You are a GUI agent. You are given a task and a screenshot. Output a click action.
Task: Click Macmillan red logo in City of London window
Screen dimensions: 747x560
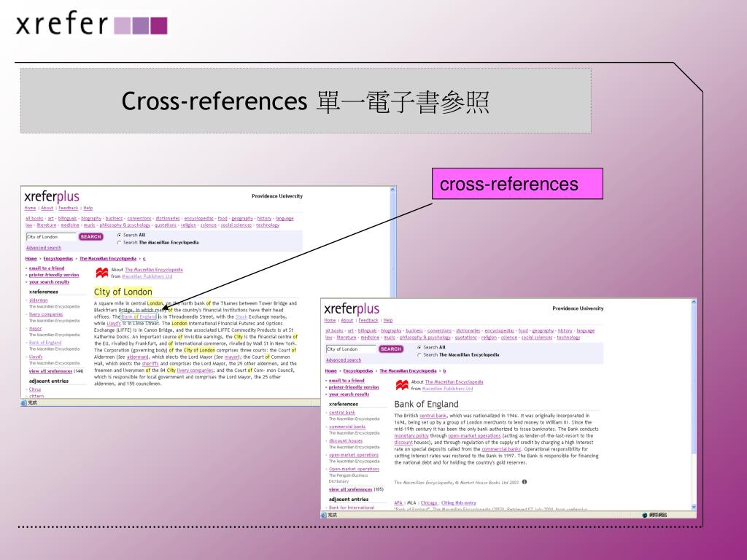click(x=101, y=273)
